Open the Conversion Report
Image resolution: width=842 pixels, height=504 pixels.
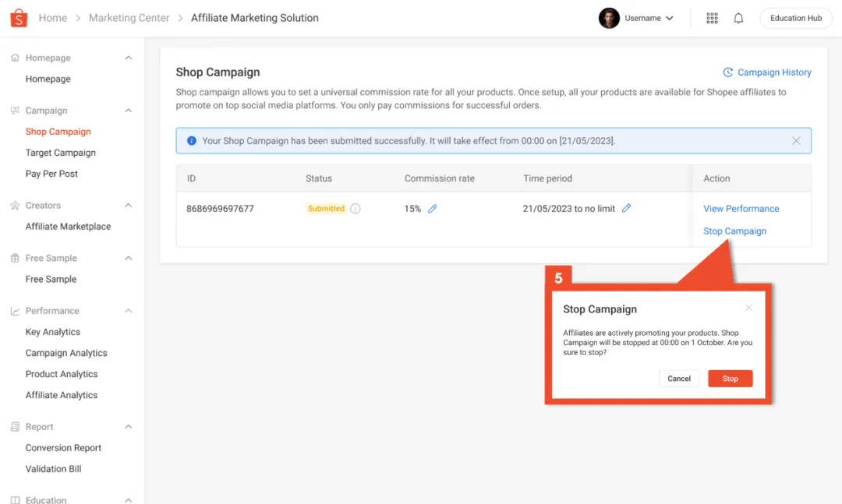[x=63, y=448]
